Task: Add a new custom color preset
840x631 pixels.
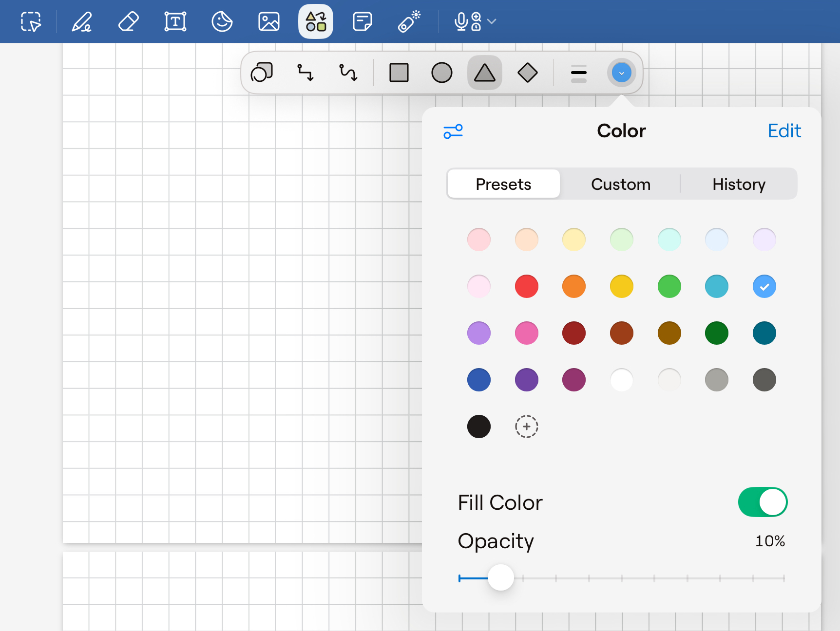Action: coord(526,427)
